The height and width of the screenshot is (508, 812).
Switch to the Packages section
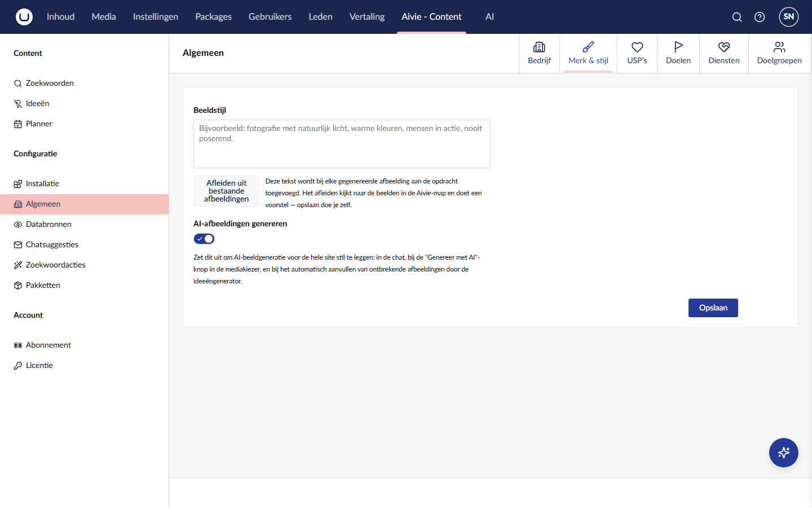tap(213, 17)
